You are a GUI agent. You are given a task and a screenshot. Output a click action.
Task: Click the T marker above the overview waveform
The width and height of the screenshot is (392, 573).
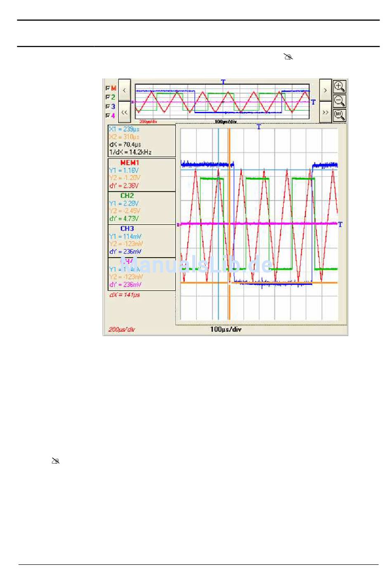point(223,82)
